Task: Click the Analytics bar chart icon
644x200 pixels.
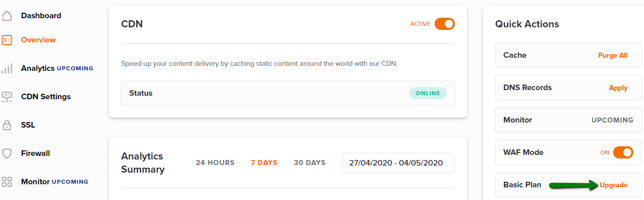Action: tap(7, 68)
